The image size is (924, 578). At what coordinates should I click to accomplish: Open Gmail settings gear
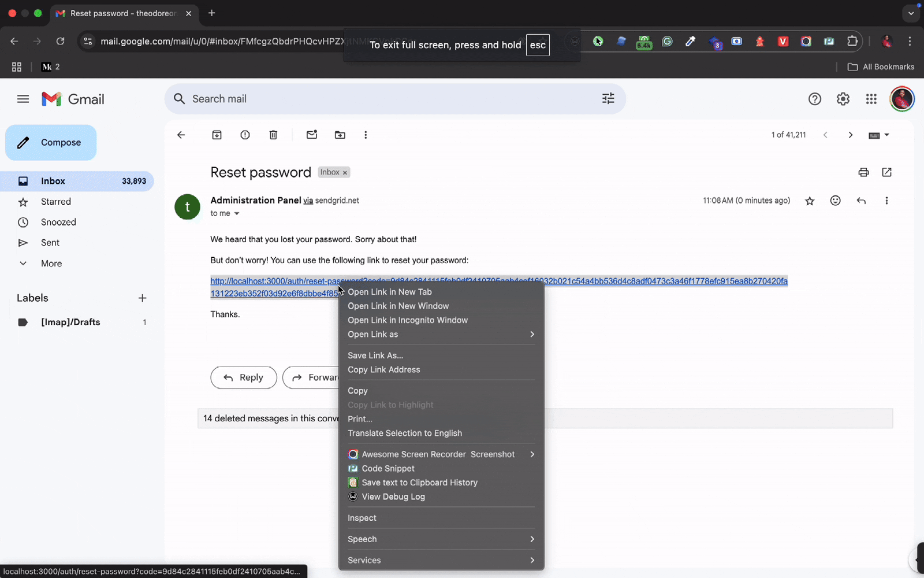pyautogui.click(x=843, y=99)
